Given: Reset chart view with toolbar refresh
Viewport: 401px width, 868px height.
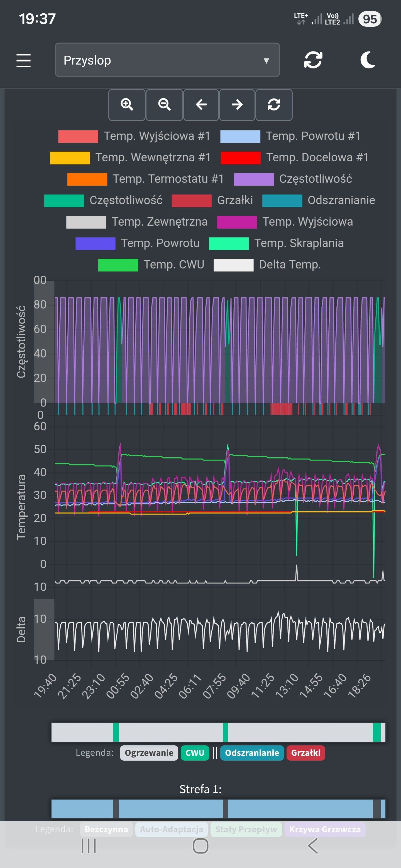Looking at the screenshot, I should [273, 105].
